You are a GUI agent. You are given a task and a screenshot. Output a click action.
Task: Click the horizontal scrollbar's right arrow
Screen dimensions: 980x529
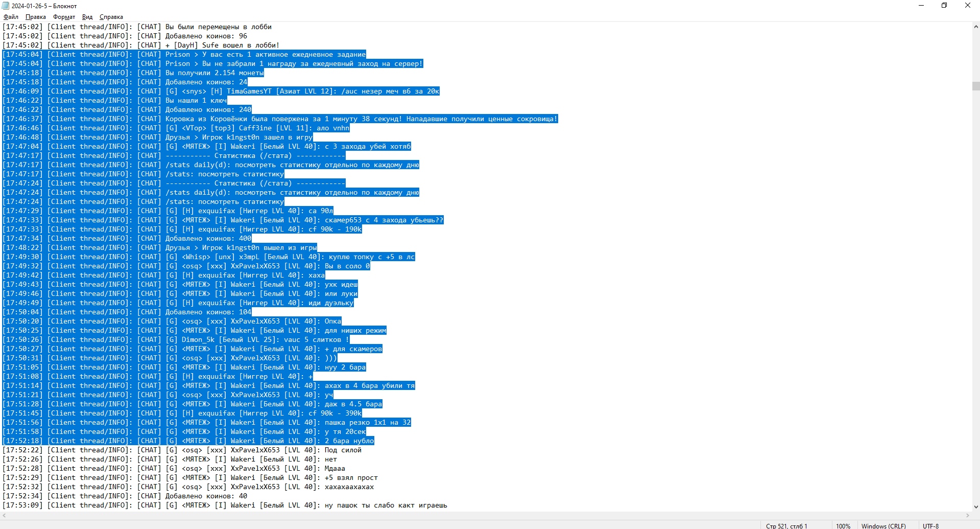click(x=968, y=516)
